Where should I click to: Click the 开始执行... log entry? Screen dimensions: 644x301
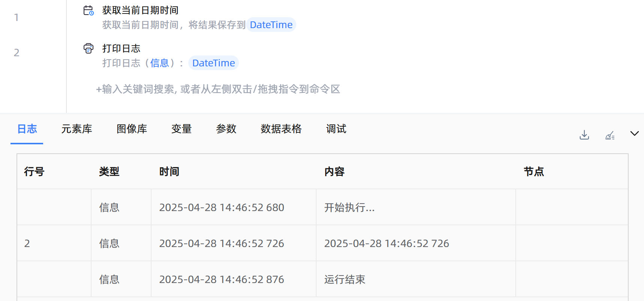(x=349, y=207)
